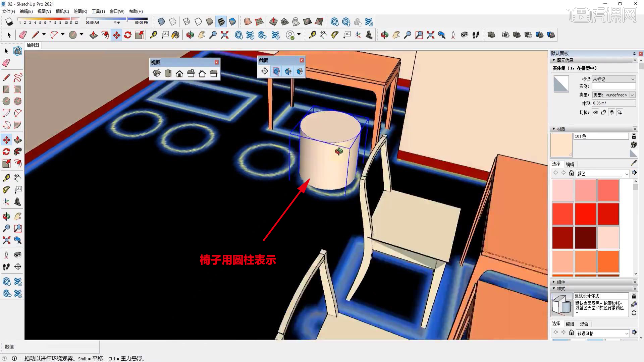Switch to 编辑 tab under materials
This screenshot has width=644, height=362.
click(570, 164)
